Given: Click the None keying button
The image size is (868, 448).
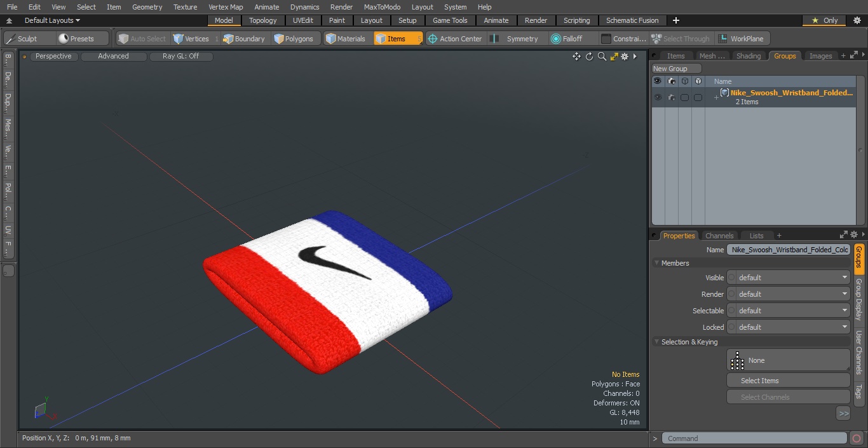Looking at the screenshot, I should point(788,360).
